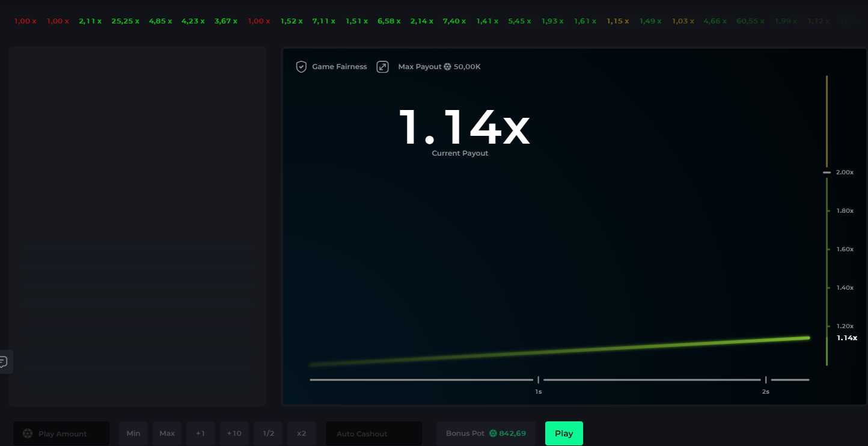Double the bet using x2
Viewport: 868px width, 446px height.
click(301, 433)
